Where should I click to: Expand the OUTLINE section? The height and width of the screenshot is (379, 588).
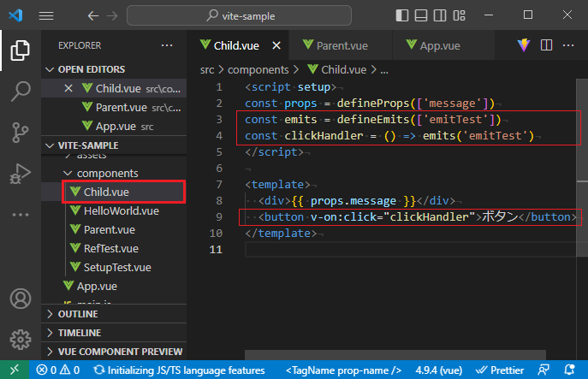[114, 314]
